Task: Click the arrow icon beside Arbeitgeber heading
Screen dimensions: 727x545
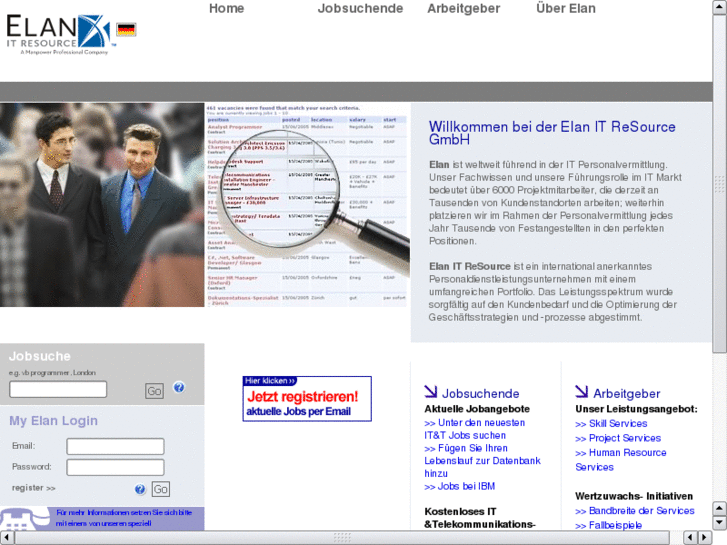Action: coord(581,391)
